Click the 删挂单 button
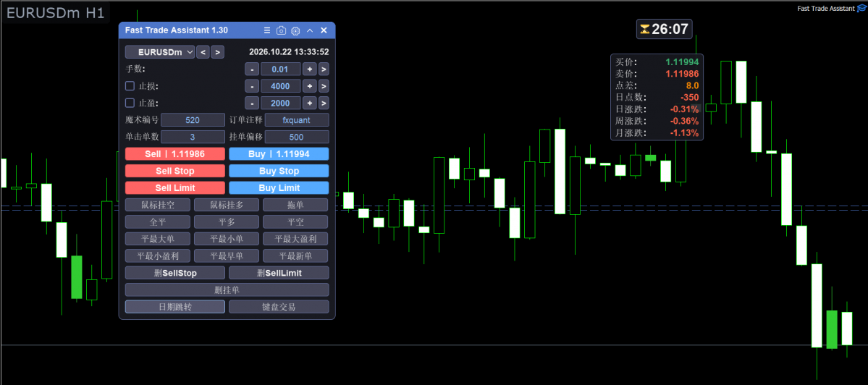This screenshot has height=385, width=868. pyautogui.click(x=227, y=290)
